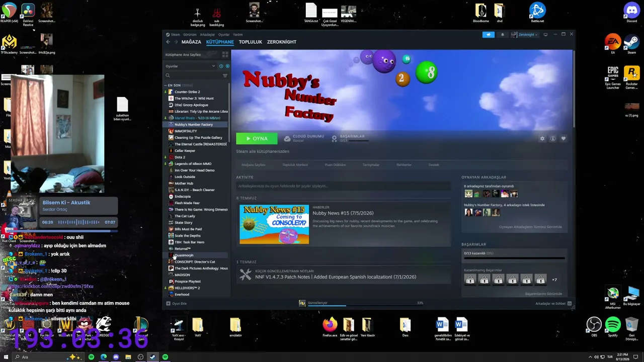The height and width of the screenshot is (362, 644).
Task: Open the library advanced filter options
Action: click(225, 75)
